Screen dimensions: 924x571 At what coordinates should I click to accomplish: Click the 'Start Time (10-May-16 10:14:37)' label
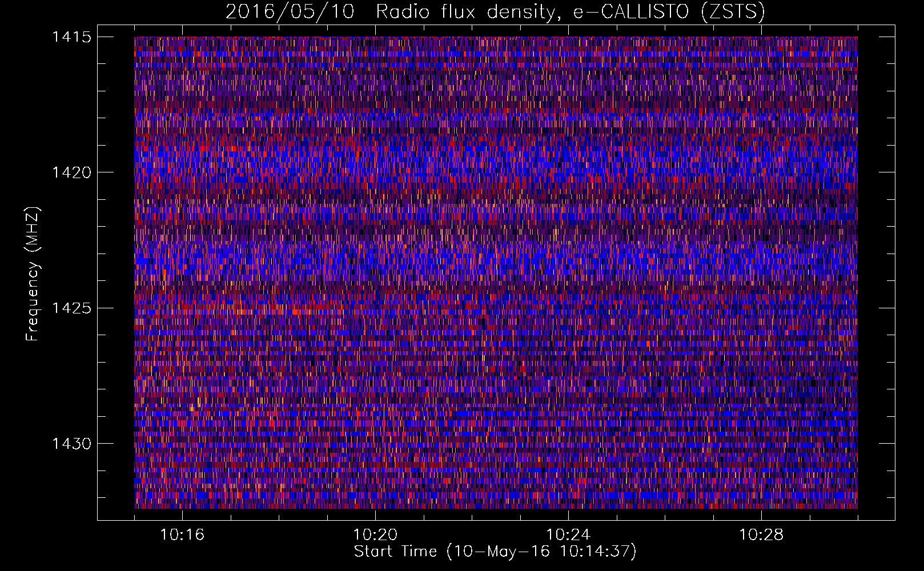point(495,552)
